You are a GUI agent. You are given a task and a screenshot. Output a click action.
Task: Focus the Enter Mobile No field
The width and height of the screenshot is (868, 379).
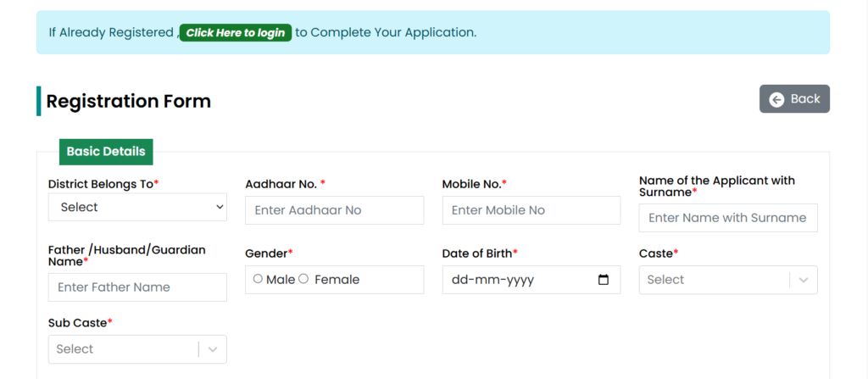[531, 210]
